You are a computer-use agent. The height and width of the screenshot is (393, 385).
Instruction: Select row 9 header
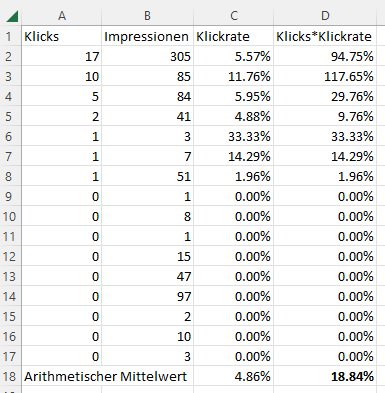pyautogui.click(x=9, y=196)
